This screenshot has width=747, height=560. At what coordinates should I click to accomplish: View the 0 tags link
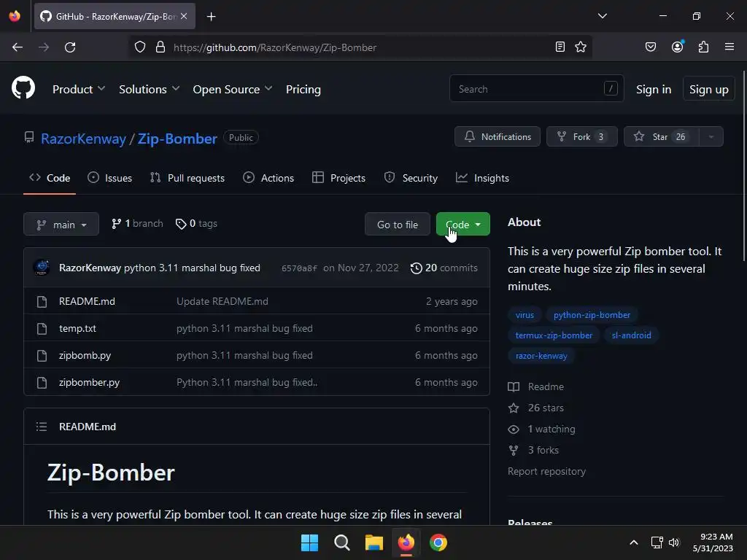(x=196, y=224)
